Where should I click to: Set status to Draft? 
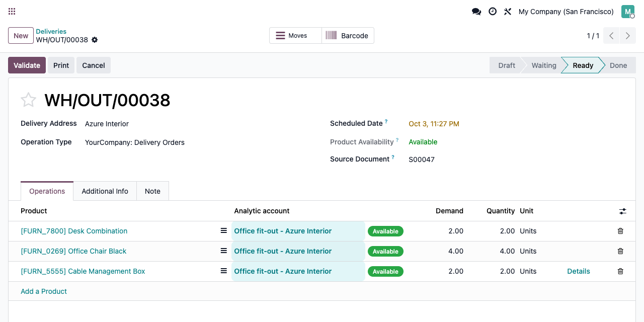click(507, 65)
